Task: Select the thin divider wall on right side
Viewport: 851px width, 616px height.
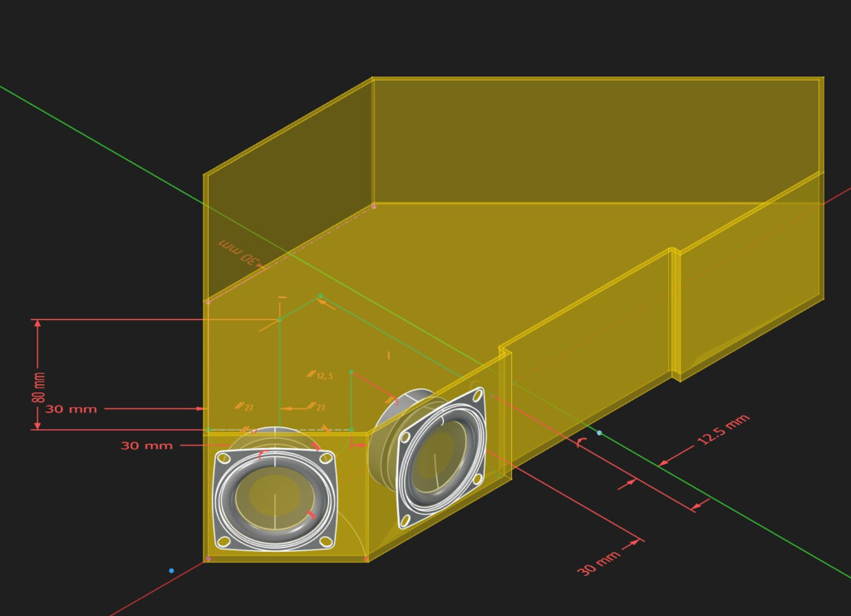Action: 676,315
